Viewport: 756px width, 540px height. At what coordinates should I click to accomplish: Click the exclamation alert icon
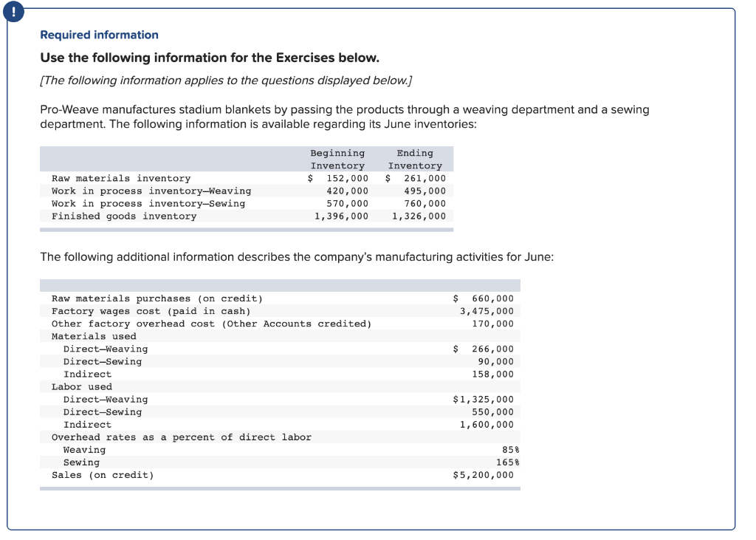coord(13,11)
